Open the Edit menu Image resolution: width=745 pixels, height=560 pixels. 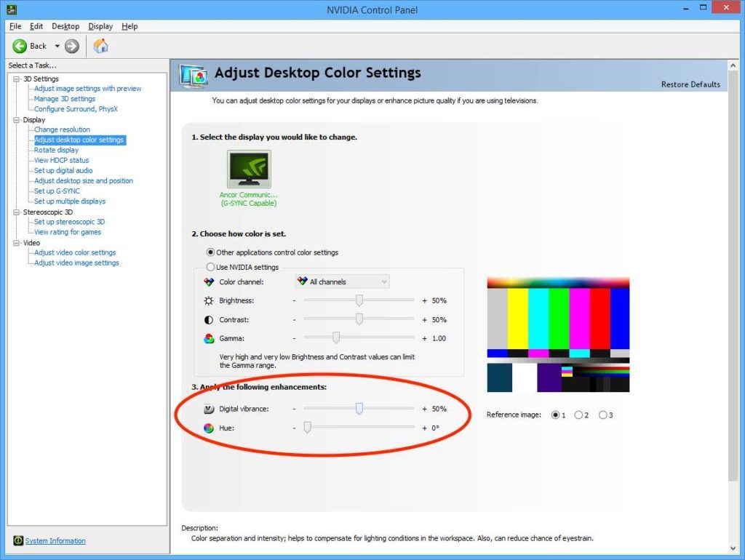point(36,26)
